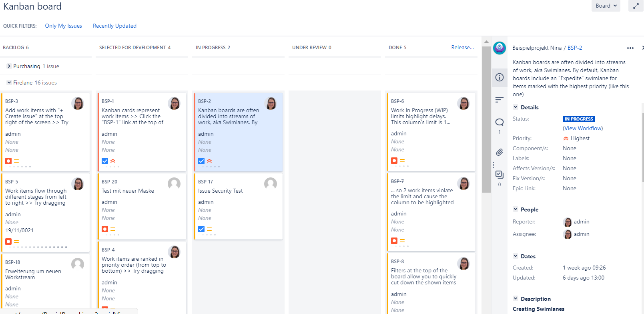
Task: Expand the Purchasing swimlane
Action: point(9,66)
